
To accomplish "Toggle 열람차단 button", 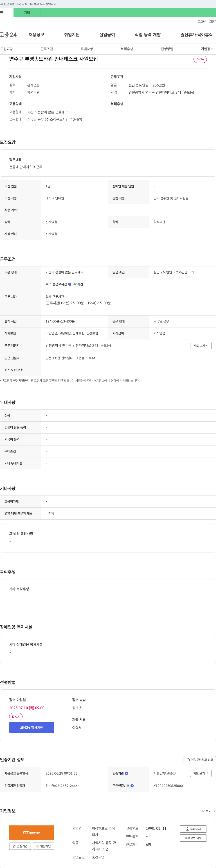I will (x=43, y=846).
